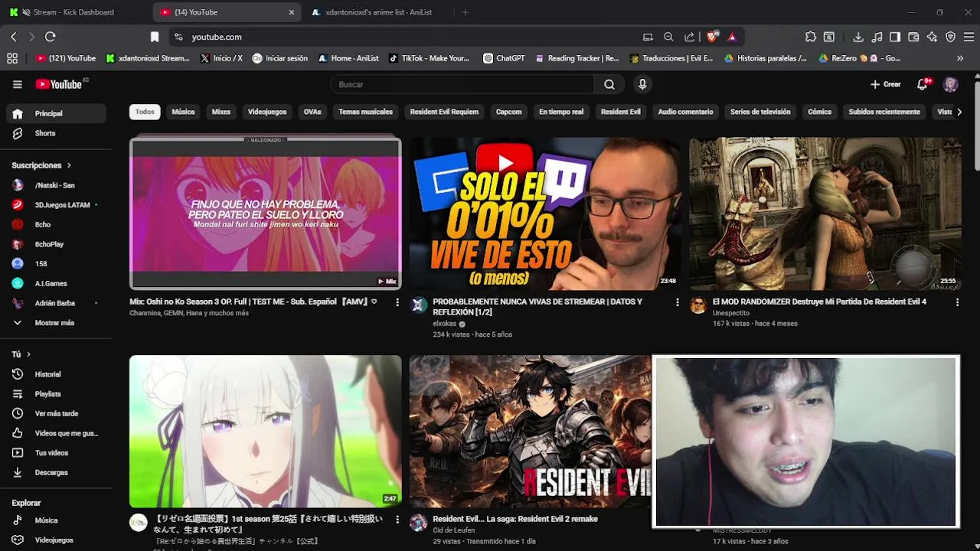
Task: Click the search magnifier button
Action: pos(609,84)
